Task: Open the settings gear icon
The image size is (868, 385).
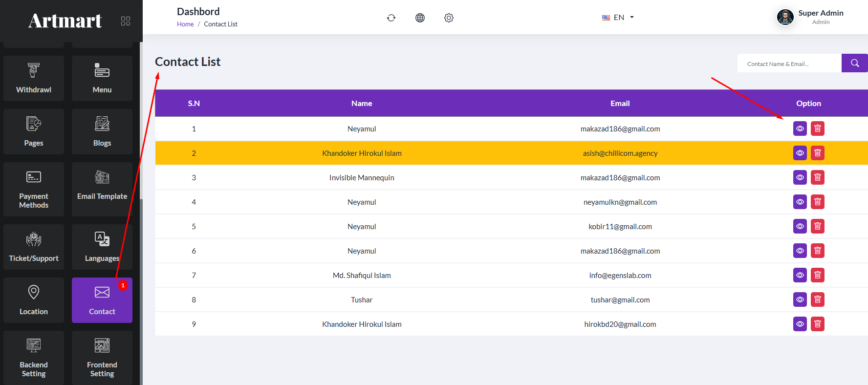Action: point(449,18)
